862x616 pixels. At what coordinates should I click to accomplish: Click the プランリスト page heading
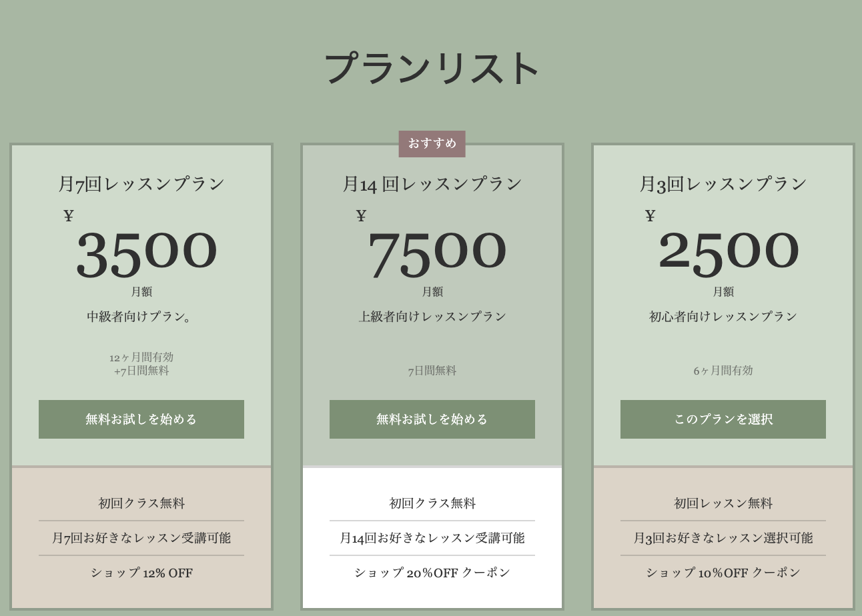(x=431, y=66)
